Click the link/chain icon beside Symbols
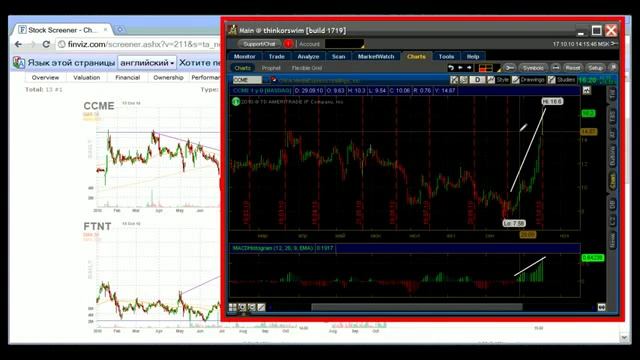Screen dimensions: 640x360 [x=556, y=67]
